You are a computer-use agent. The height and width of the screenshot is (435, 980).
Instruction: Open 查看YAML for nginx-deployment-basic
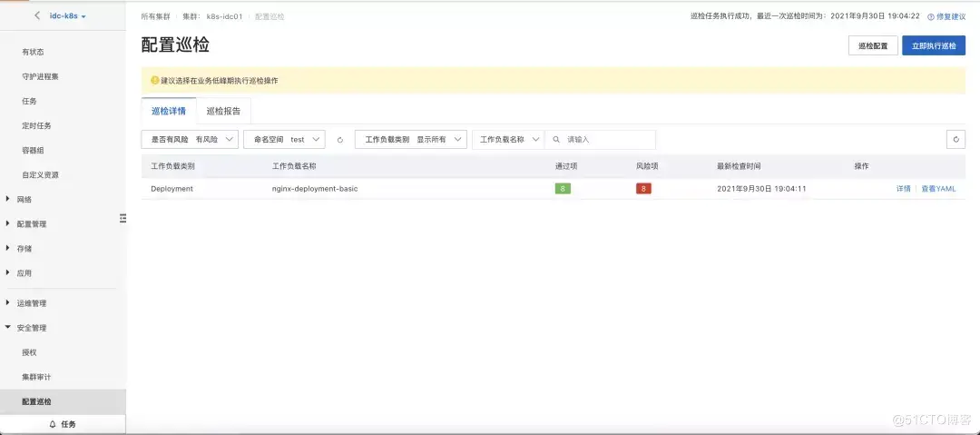(938, 188)
